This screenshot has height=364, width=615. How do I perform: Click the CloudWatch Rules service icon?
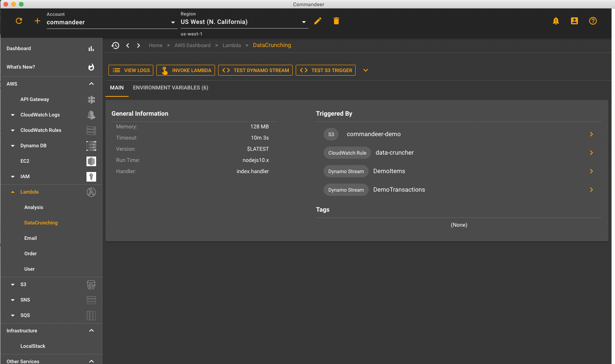91,130
